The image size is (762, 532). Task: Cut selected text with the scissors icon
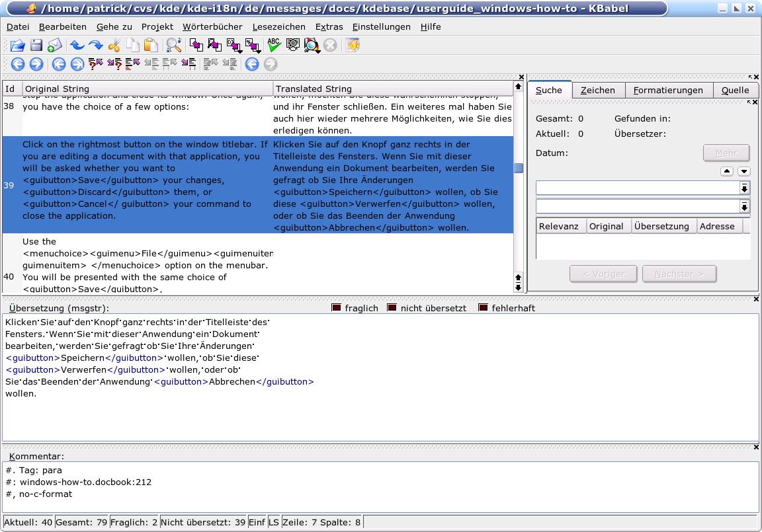coord(114,46)
